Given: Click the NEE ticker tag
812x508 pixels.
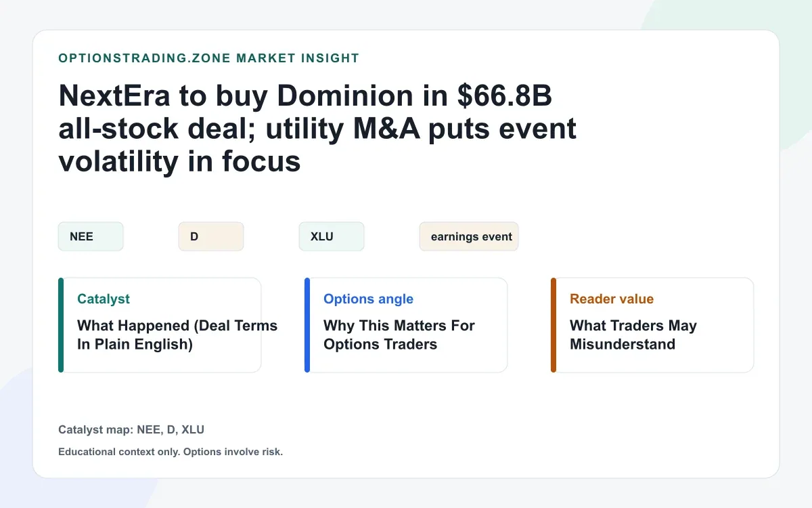Looking at the screenshot, I should point(91,236).
